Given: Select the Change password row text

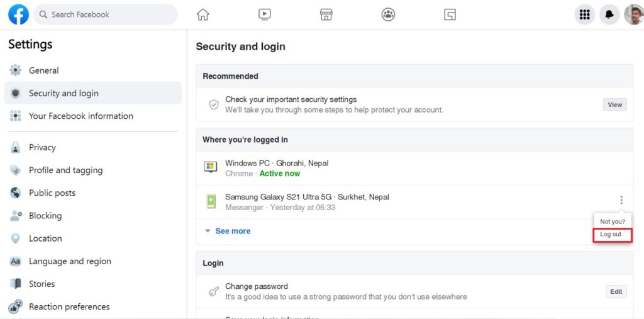Looking at the screenshot, I should click(257, 286).
